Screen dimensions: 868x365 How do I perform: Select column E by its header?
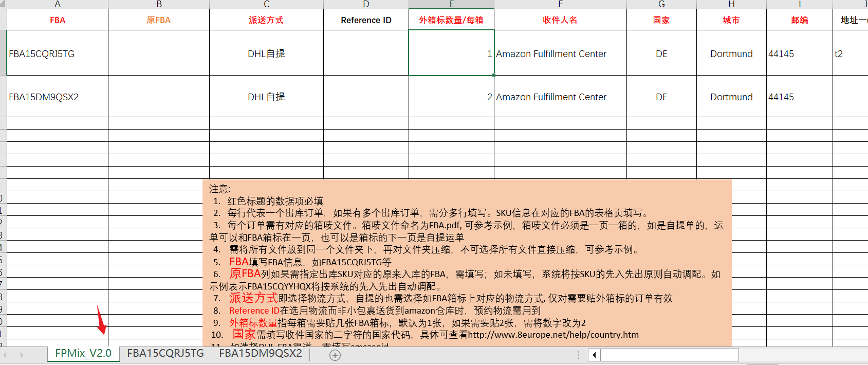pos(451,4)
